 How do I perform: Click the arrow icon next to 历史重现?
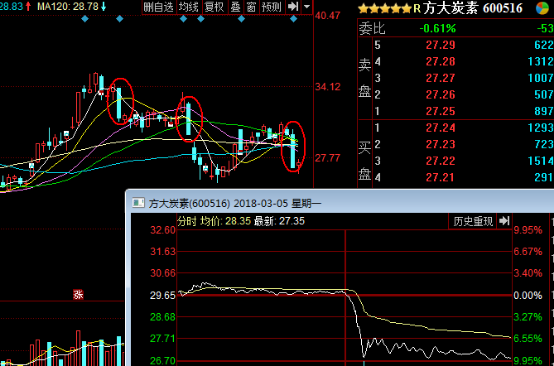[504, 221]
